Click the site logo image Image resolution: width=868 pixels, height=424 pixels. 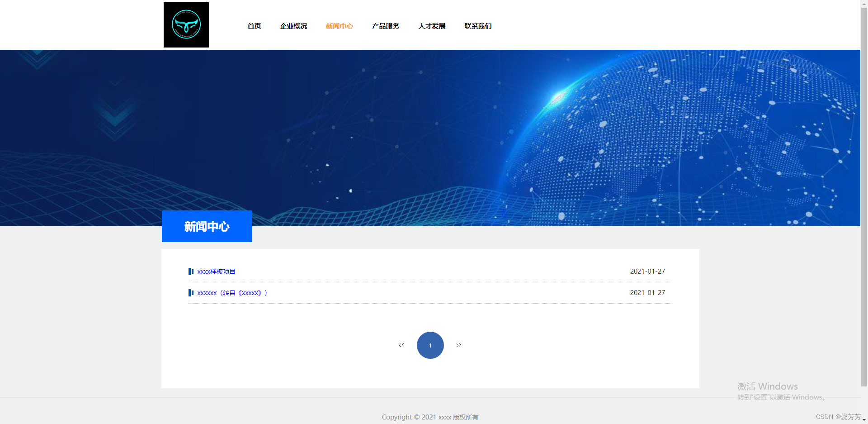tap(186, 25)
